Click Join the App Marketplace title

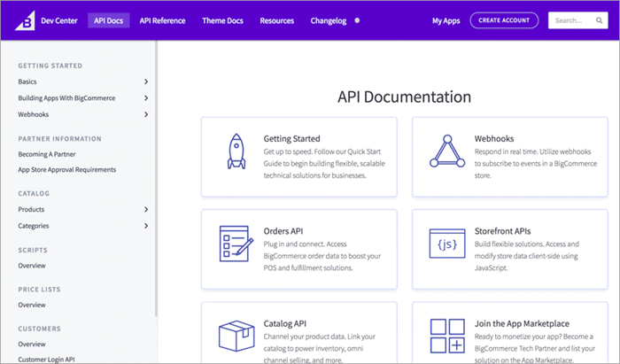coord(522,324)
